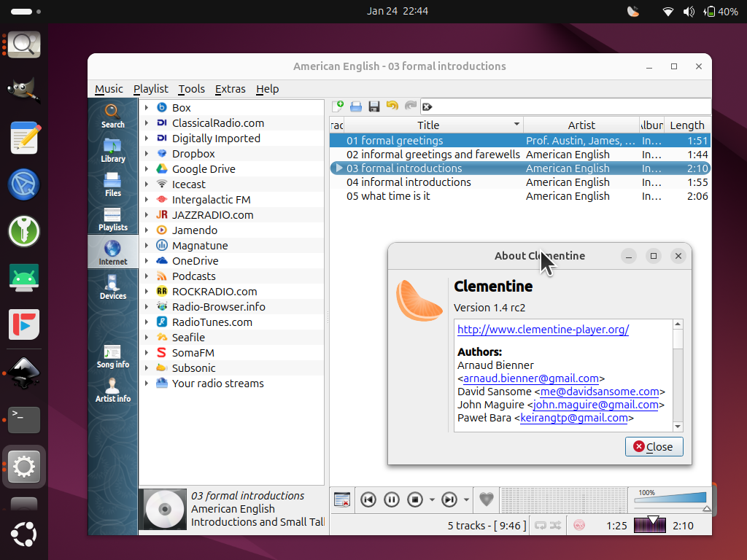Image resolution: width=747 pixels, height=560 pixels.
Task: Toggle Last.fm scrobbling icon
Action: [579, 526]
